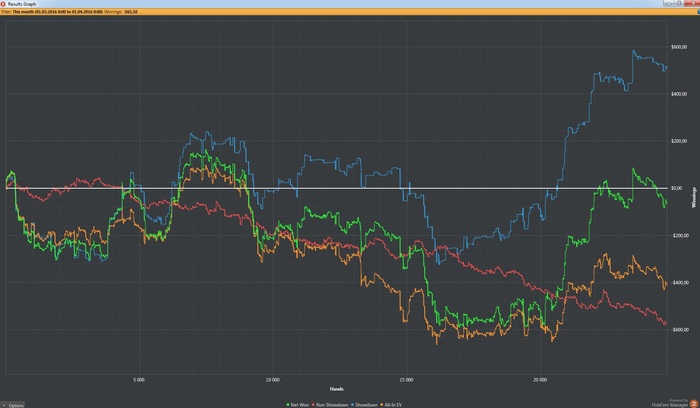Click the 5 000 hands axis label
The image size is (700, 408).
click(x=139, y=380)
